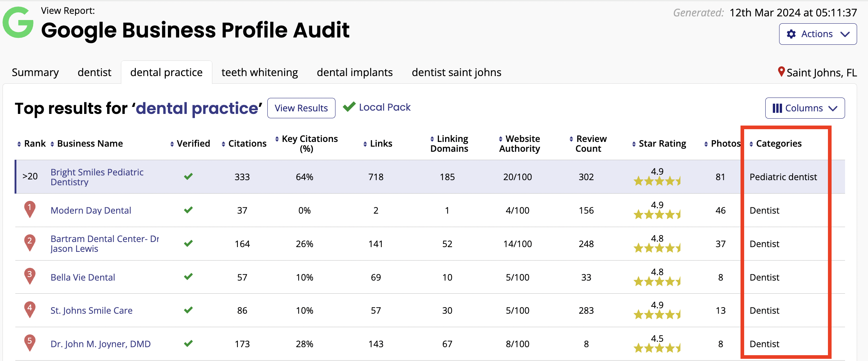Sort table by Categories column
The height and width of the screenshot is (361, 868).
coord(775,144)
